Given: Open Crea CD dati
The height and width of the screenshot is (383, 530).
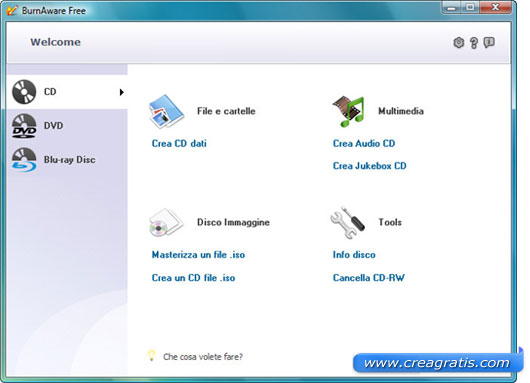Looking at the screenshot, I should pos(179,143).
